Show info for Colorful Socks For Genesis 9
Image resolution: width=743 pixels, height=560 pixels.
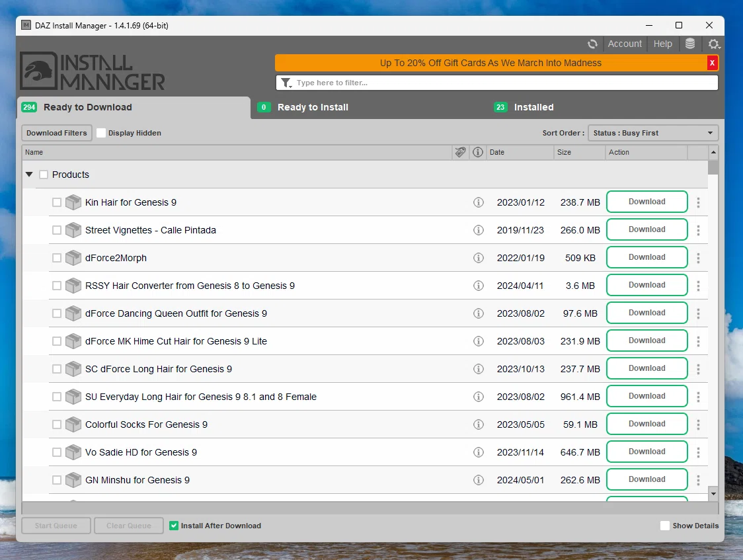point(479,424)
